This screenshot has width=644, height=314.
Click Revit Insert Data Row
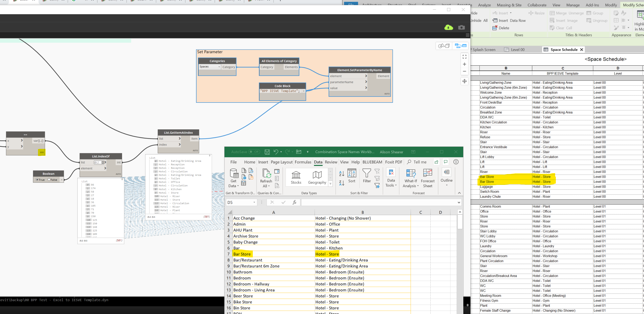(509, 21)
